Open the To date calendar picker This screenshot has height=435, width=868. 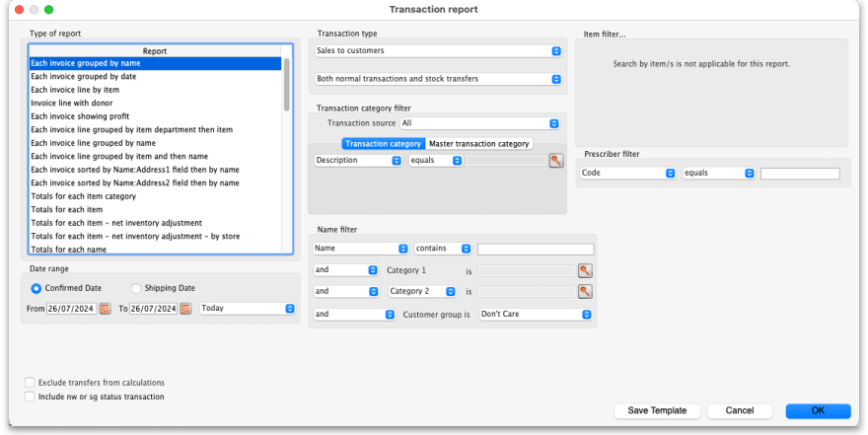(185, 309)
